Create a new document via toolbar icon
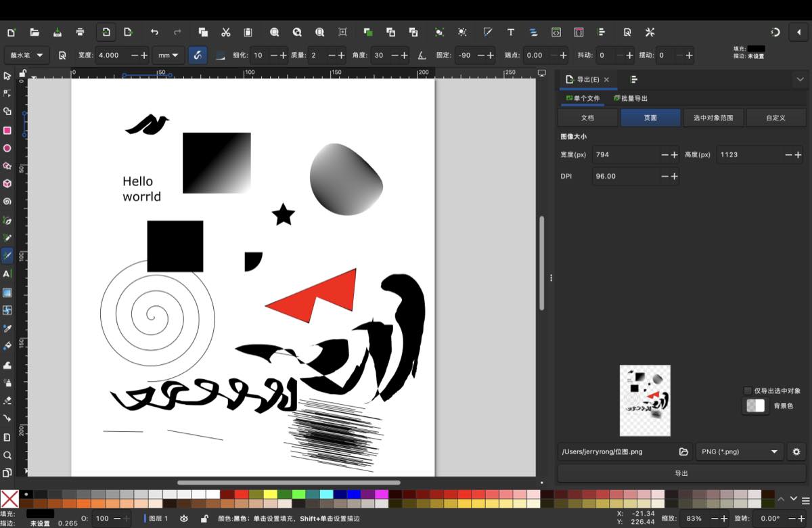 click(11, 32)
